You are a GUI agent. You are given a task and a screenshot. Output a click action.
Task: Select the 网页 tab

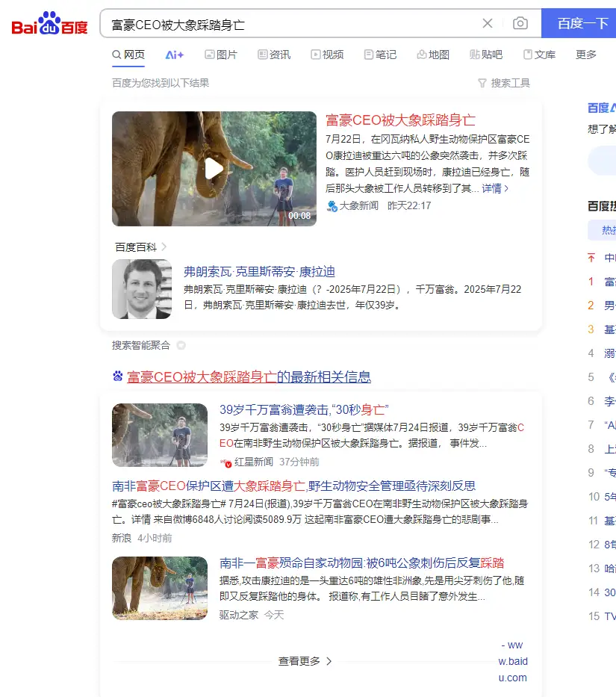(128, 55)
